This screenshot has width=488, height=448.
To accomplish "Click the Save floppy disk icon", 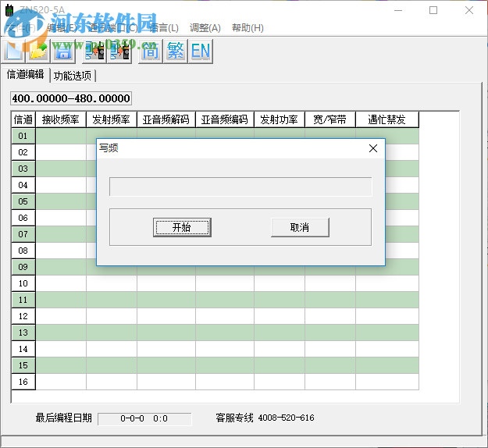I will pyautogui.click(x=63, y=51).
